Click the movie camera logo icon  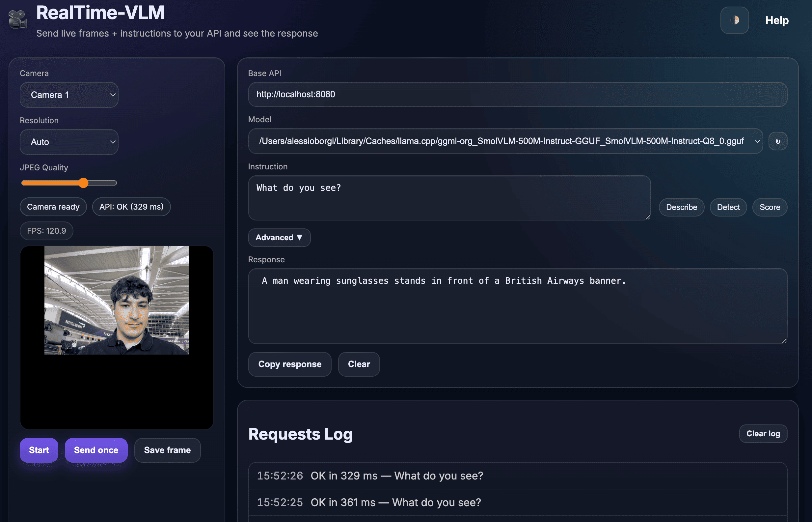click(x=17, y=19)
